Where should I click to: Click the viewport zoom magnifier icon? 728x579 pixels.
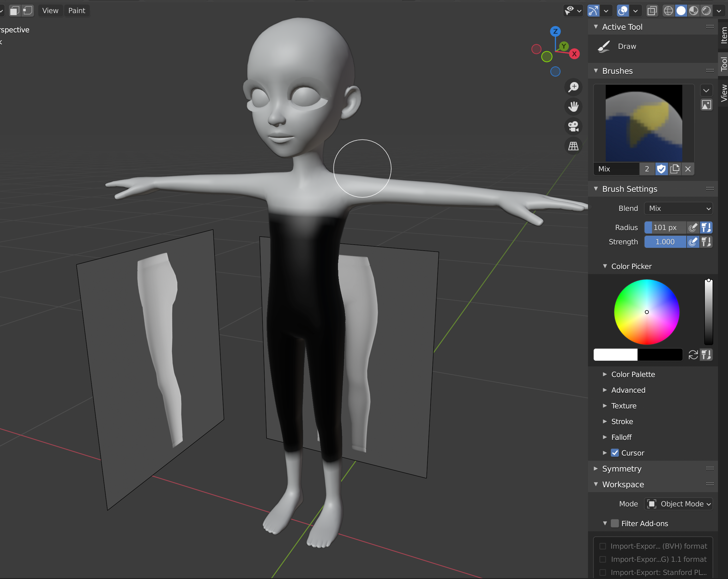[573, 87]
